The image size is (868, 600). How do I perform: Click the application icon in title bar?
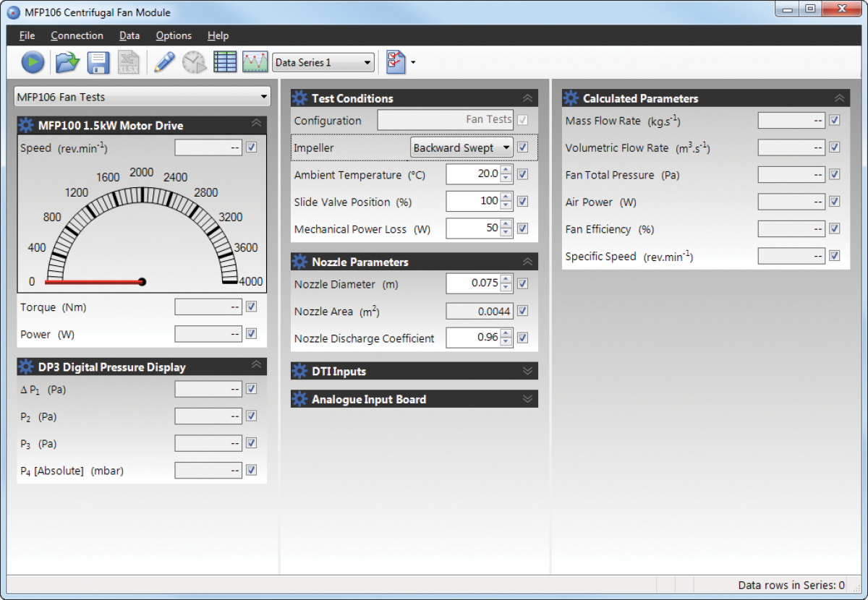point(13,12)
